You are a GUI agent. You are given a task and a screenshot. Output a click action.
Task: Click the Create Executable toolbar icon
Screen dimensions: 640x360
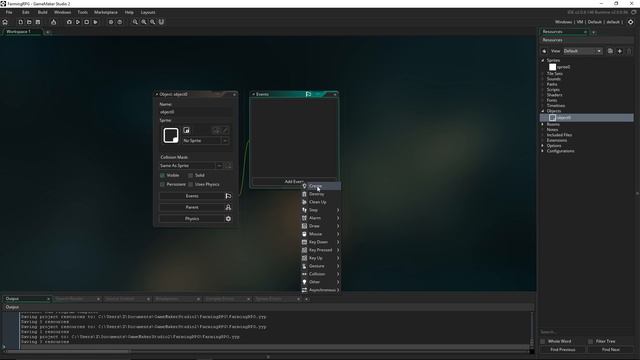[x=53, y=22]
